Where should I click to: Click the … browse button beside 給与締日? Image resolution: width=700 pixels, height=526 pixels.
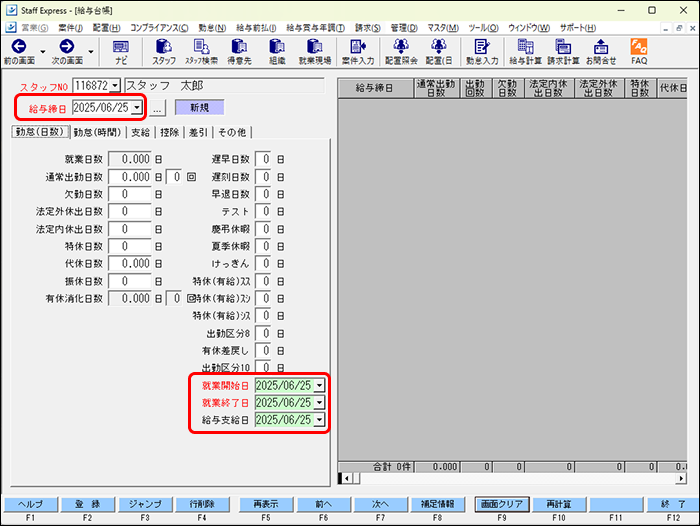[x=157, y=108]
